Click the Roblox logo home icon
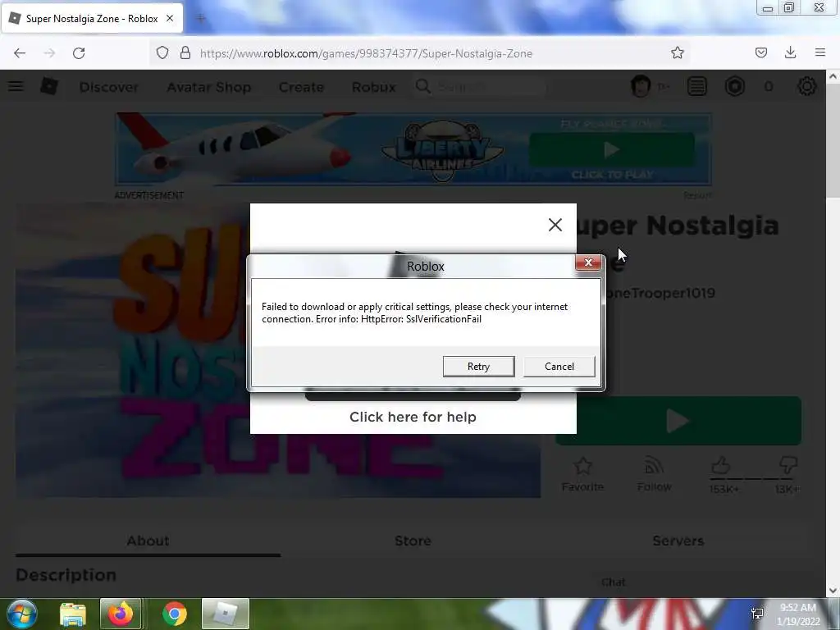Screen dimensions: 840x630 (48, 86)
